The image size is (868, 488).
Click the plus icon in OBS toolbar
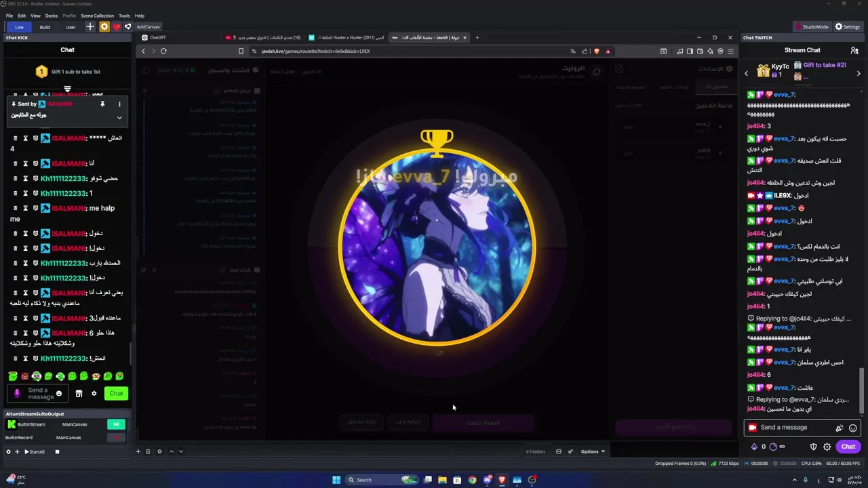[90, 27]
